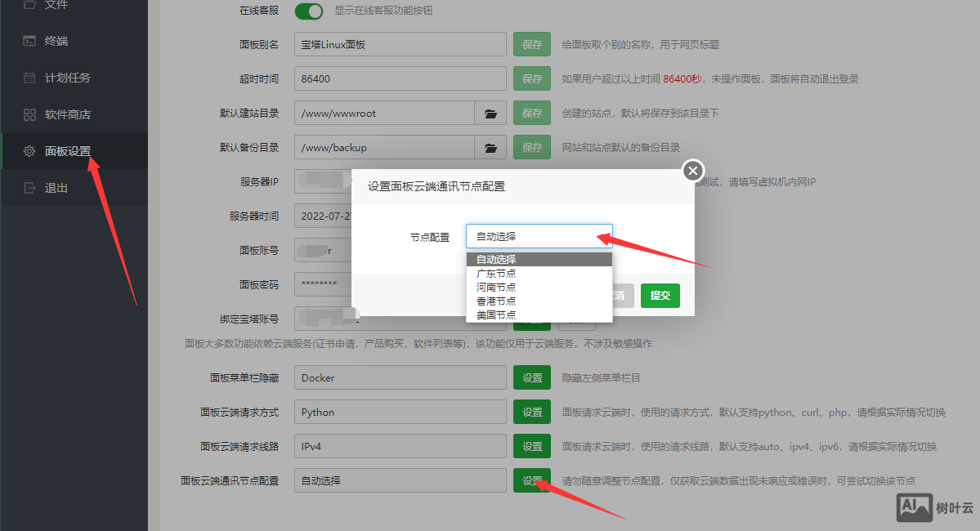
Task: Click 设置 next to 面板菜单栏隐藏
Action: point(532,377)
